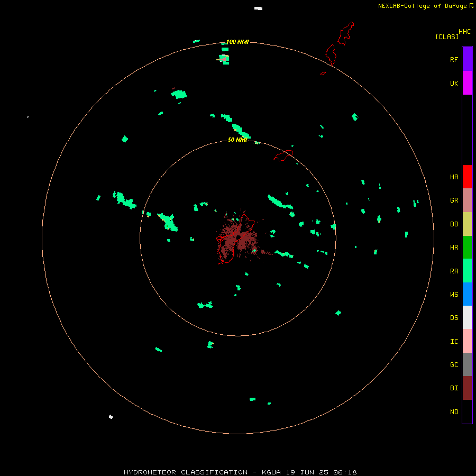Select the GC gray legend swatch
The image size is (476, 476).
[x=467, y=364]
